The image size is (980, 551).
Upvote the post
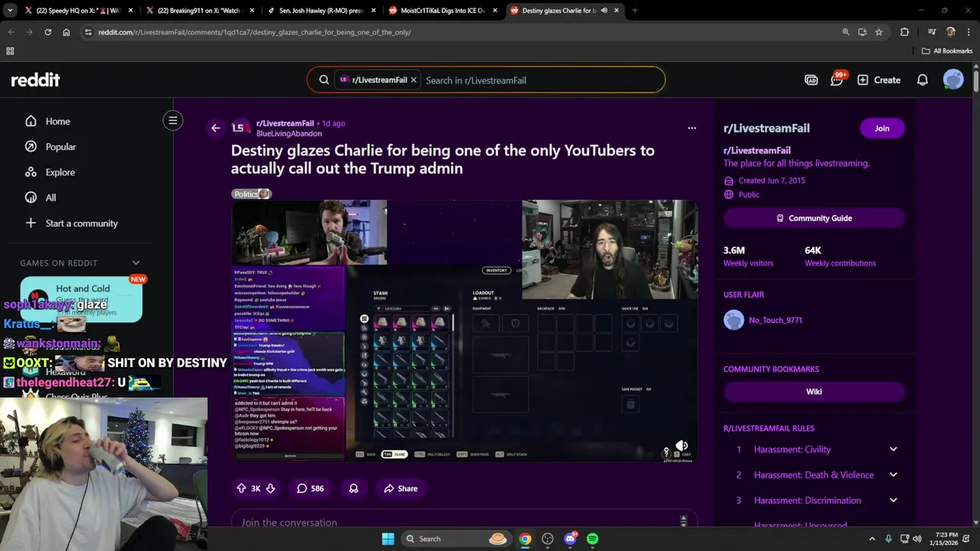click(241, 488)
